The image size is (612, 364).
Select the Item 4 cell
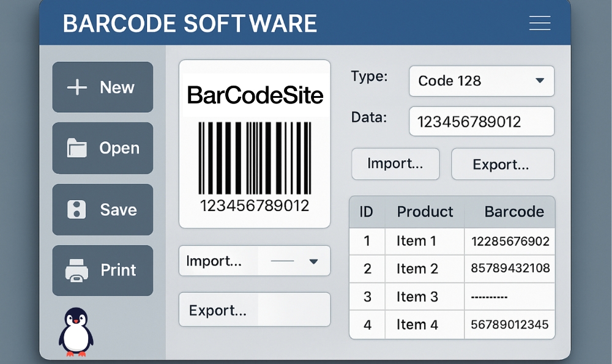pos(425,325)
